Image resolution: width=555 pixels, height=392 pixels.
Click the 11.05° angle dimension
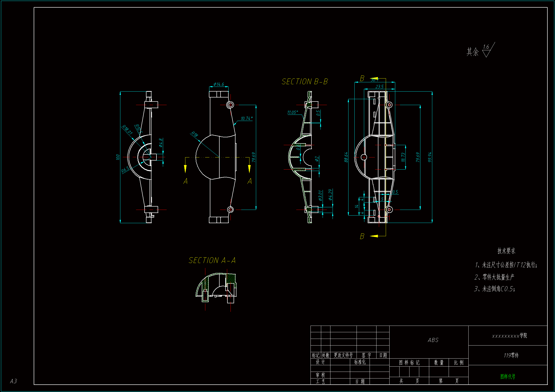[x=292, y=112]
